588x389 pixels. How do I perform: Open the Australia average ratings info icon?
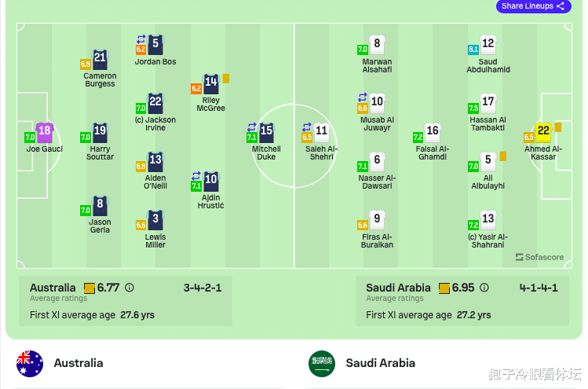pos(130,288)
